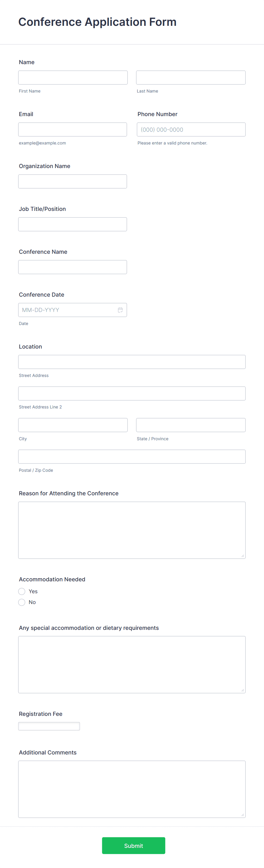The image size is (264, 868).
Task: Click the First Name input field
Action: 73,77
